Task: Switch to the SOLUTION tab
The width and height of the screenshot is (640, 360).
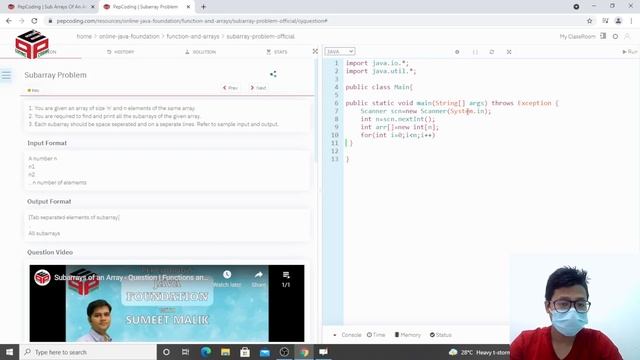Action: pos(200,52)
